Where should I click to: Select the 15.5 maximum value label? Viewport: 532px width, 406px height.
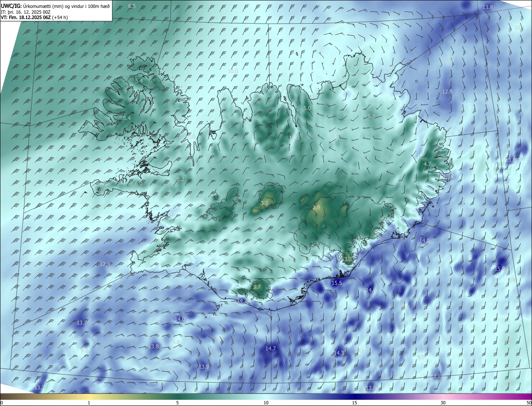[337, 283]
